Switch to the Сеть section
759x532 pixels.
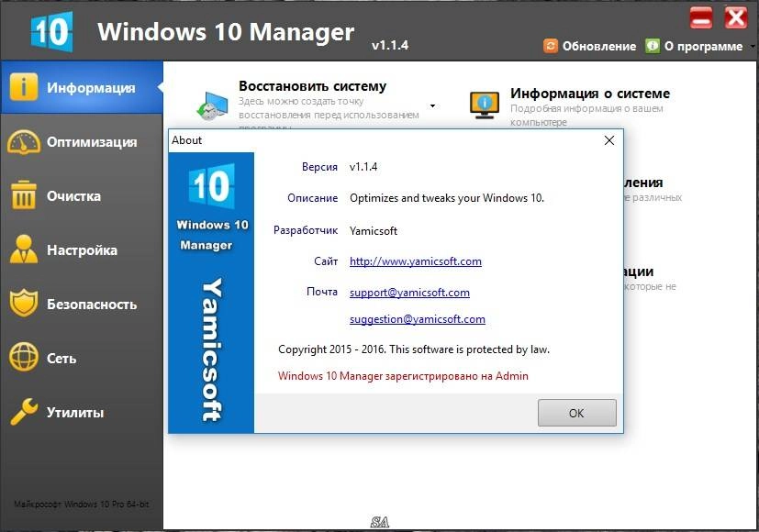[61, 359]
